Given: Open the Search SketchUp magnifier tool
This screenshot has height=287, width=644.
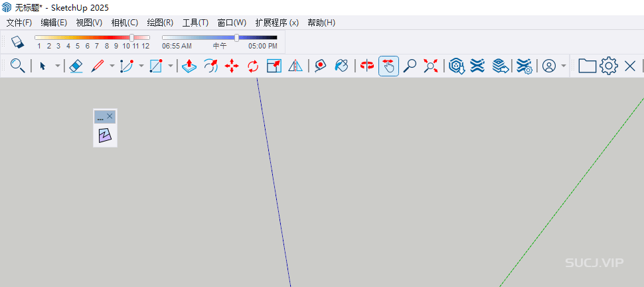Looking at the screenshot, I should click(18, 66).
